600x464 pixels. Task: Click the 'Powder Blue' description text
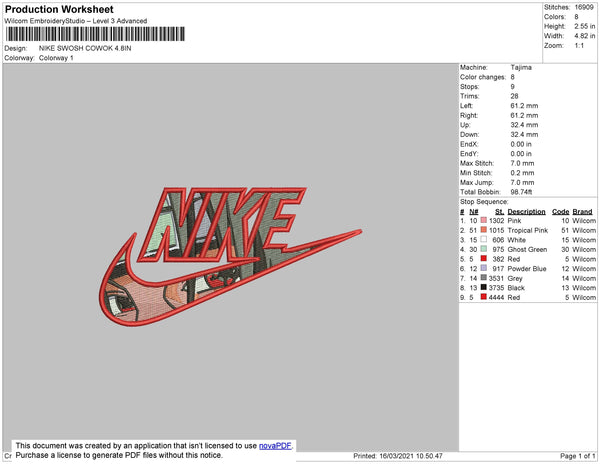527,269
